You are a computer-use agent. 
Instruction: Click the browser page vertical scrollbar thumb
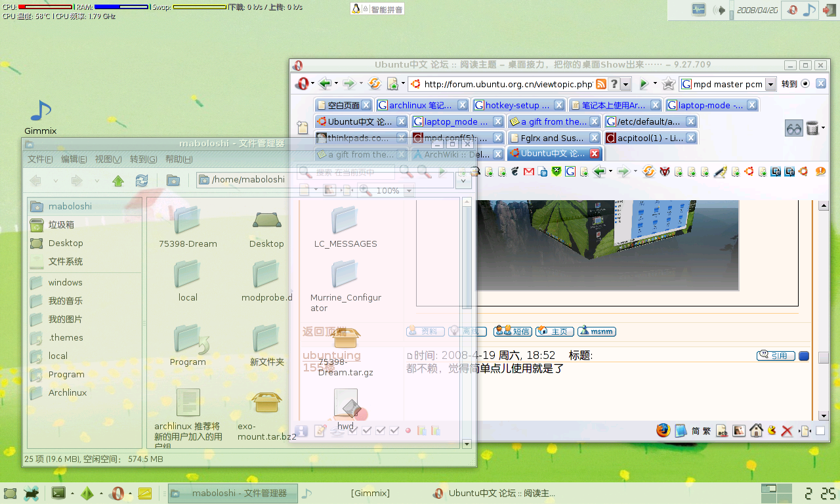[x=823, y=358]
